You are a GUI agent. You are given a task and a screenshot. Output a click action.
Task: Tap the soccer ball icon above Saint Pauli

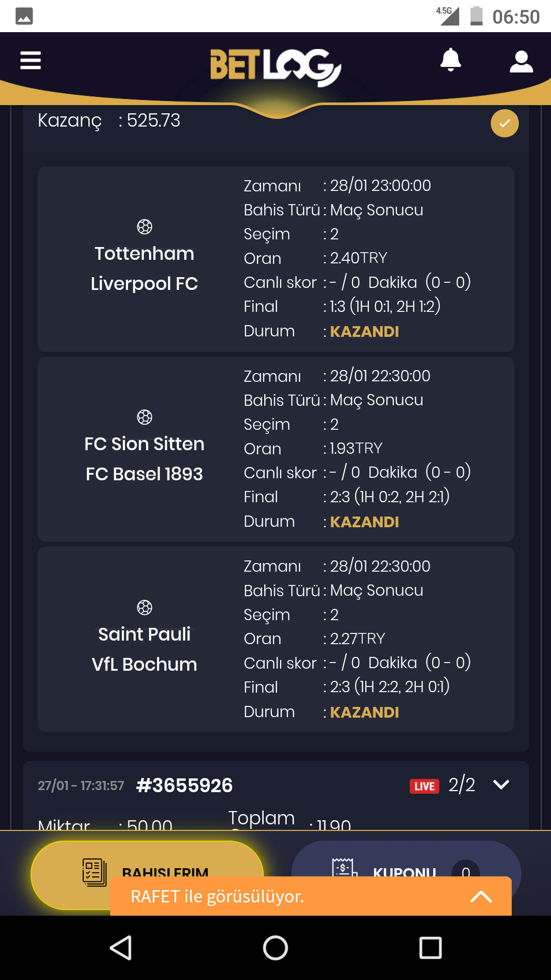[x=144, y=607]
